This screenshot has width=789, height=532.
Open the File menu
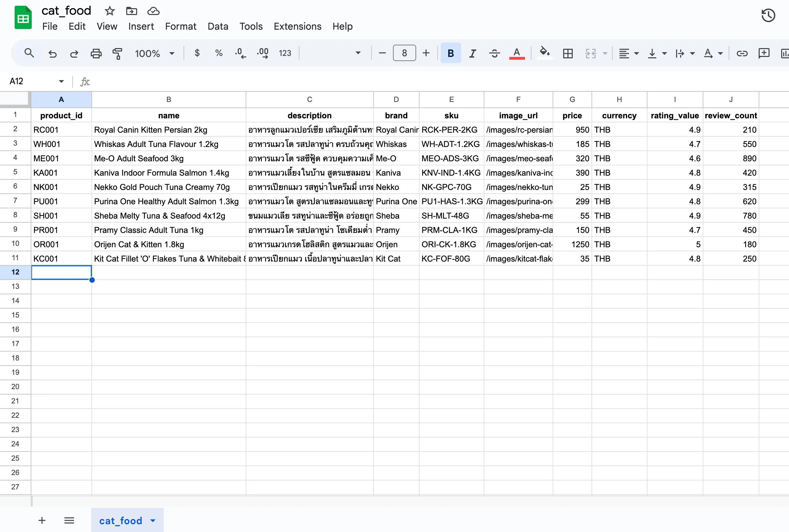[x=50, y=26]
